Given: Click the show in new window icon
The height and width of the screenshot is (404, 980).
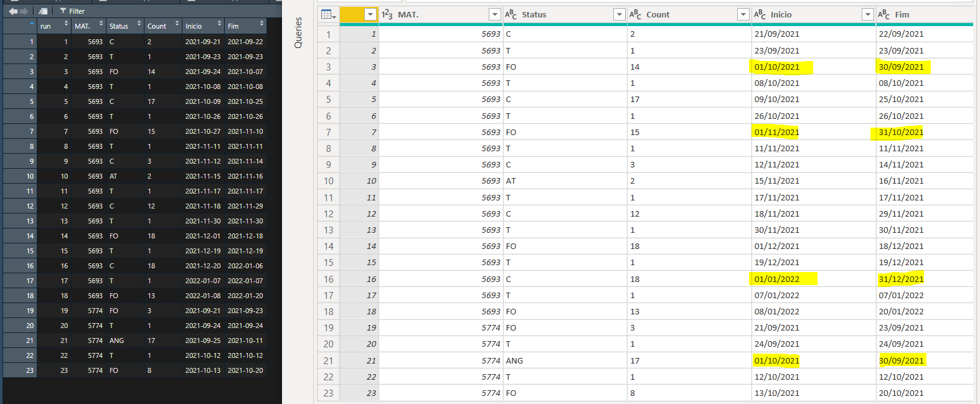Looking at the screenshot, I should click(x=43, y=11).
